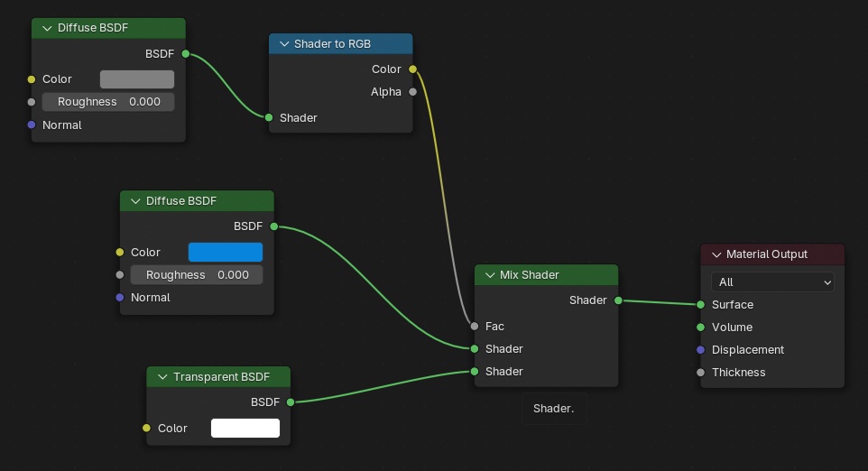Viewport: 868px width, 471px height.
Task: Click the gray Diffuse BSDF color swatch
Action: [137, 79]
